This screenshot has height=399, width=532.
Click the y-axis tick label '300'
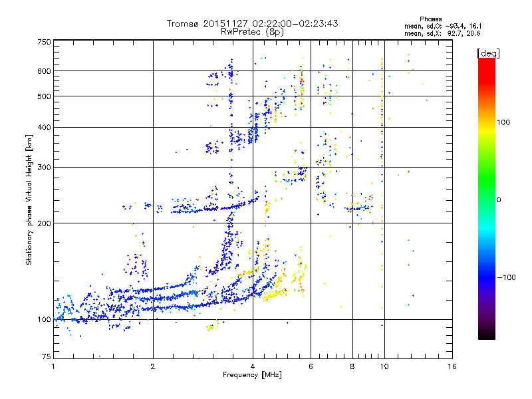44,168
